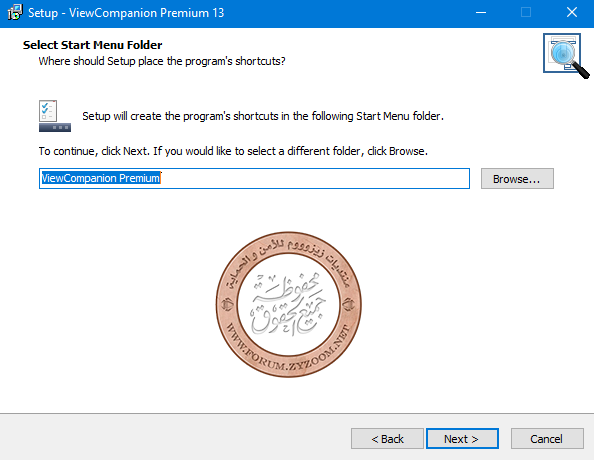The image size is (594, 461).
Task: Close the setup window
Action: click(572, 13)
